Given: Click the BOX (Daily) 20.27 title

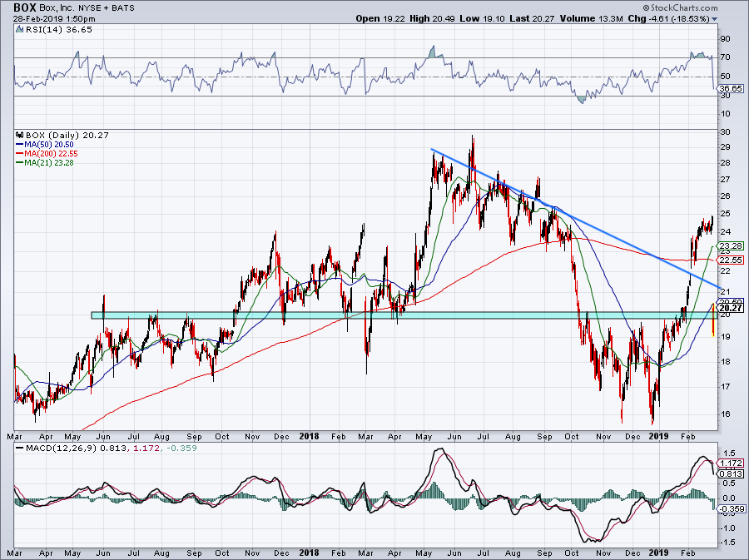Looking at the screenshot, I should click(x=67, y=136).
